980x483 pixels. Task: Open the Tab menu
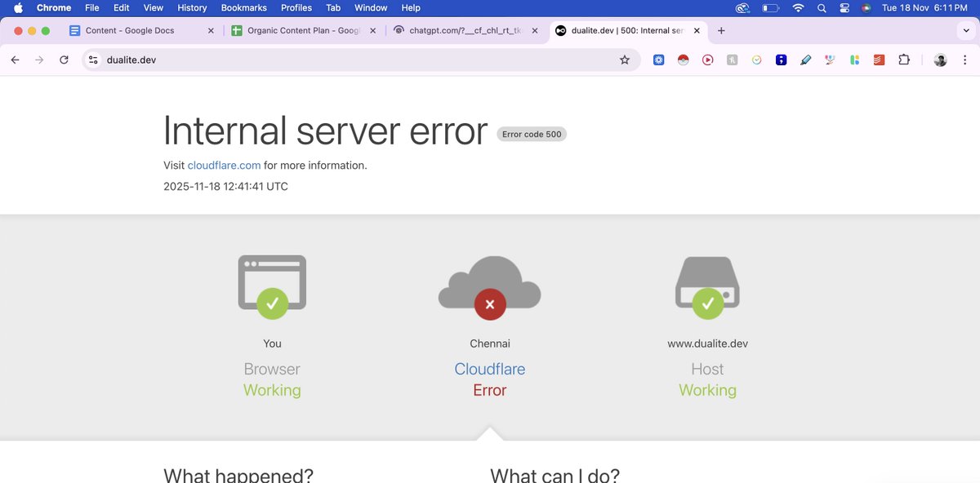pos(333,7)
